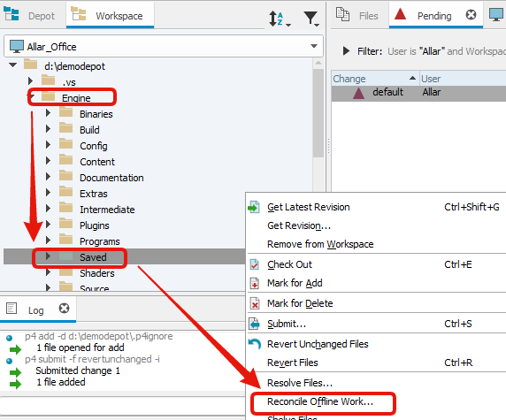
Task: Collapse the d:\demodepot root folder
Action: pyautogui.click(x=13, y=65)
